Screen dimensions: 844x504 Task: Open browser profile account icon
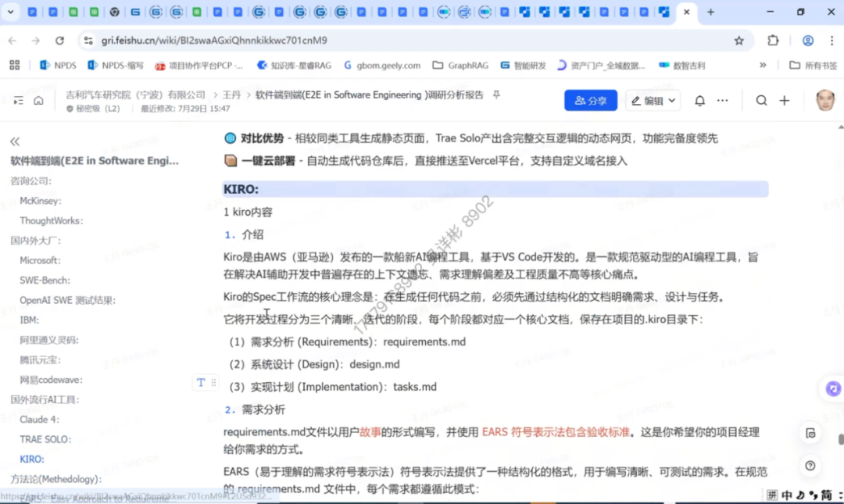click(807, 41)
